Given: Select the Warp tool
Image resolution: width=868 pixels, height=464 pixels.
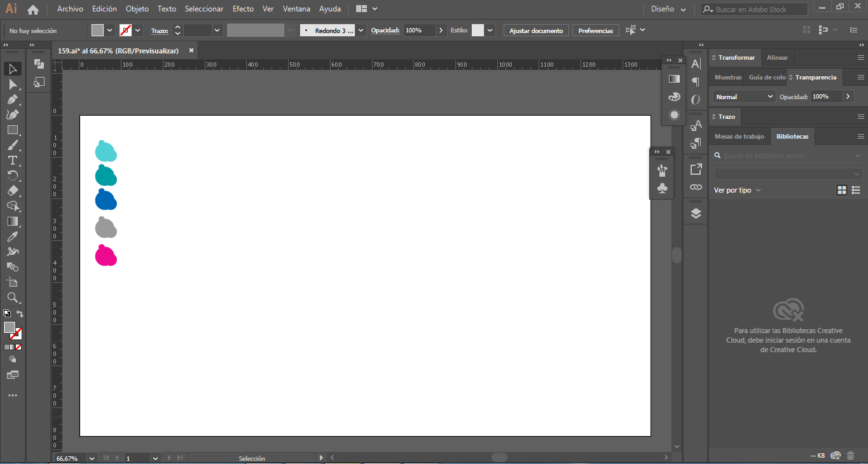Looking at the screenshot, I should (13, 252).
